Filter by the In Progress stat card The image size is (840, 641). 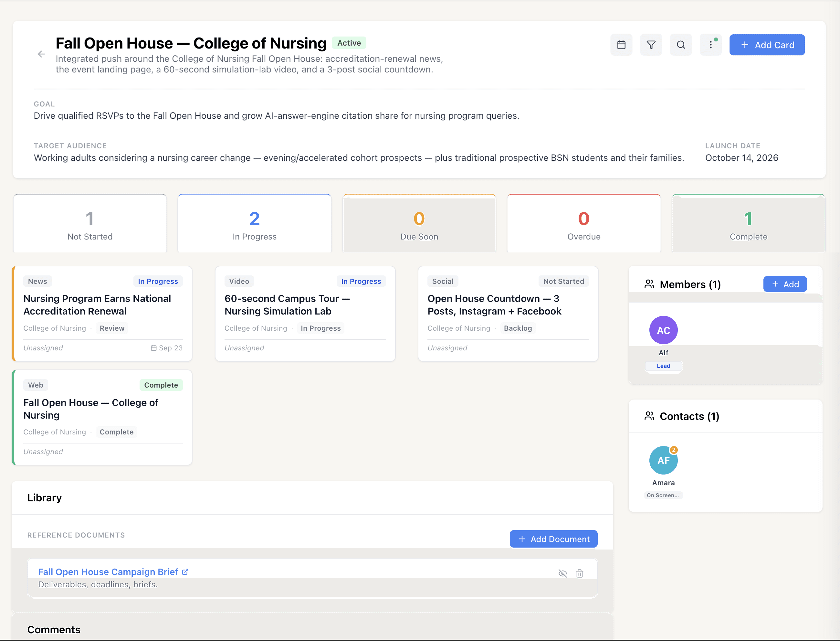pos(254,224)
